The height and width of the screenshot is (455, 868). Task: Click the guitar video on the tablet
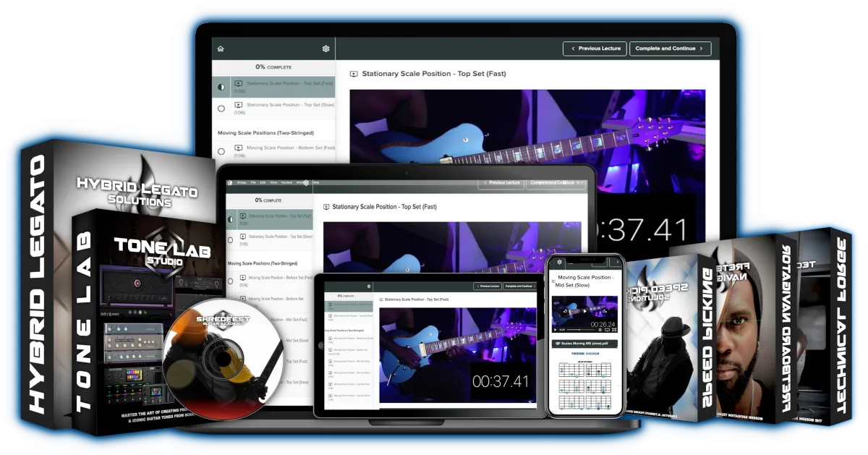(x=457, y=354)
